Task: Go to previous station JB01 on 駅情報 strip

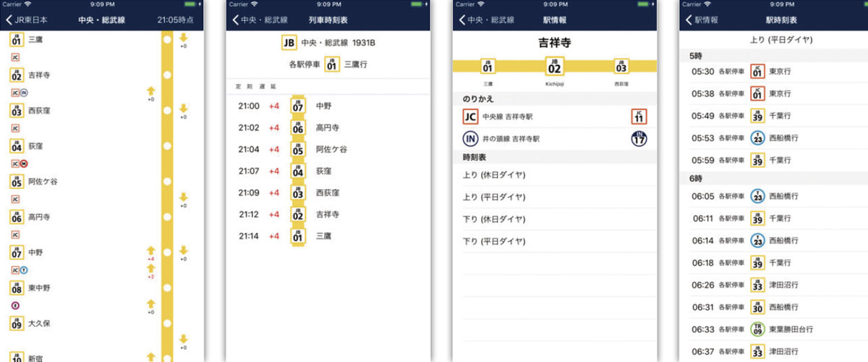Action: pyautogui.click(x=488, y=67)
